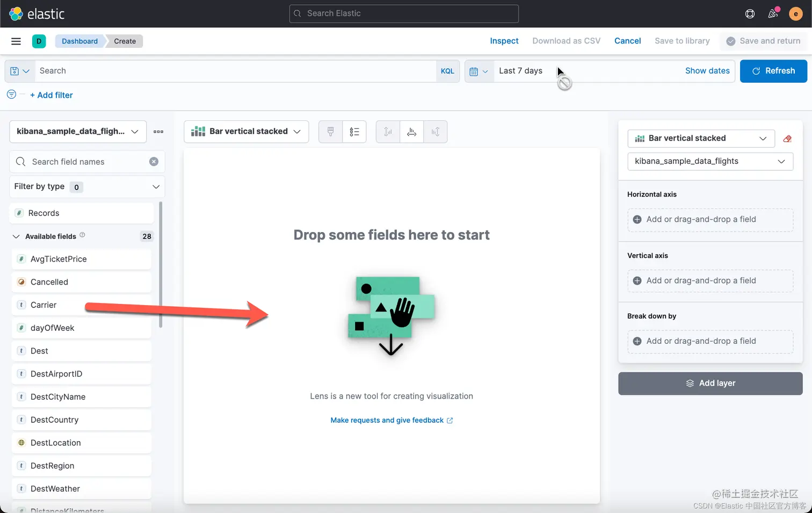Image resolution: width=812 pixels, height=513 pixels.
Task: Open the Bar vertical stacked chart switcher
Action: (x=246, y=131)
